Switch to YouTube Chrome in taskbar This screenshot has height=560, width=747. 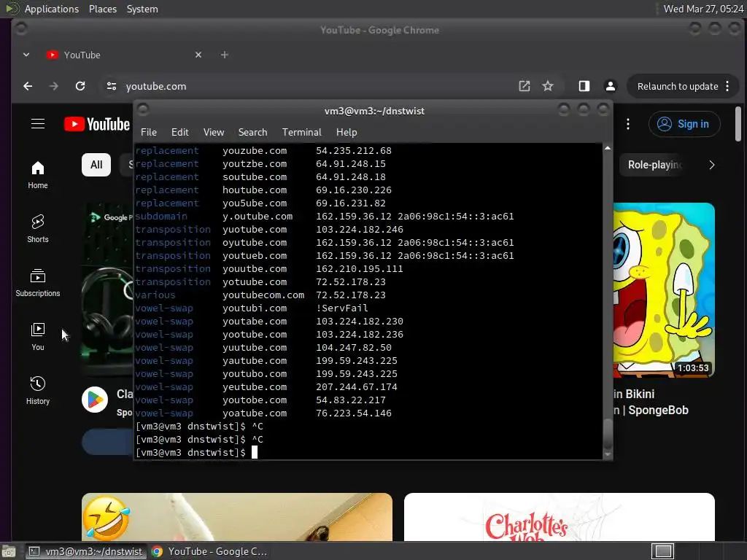click(x=209, y=551)
